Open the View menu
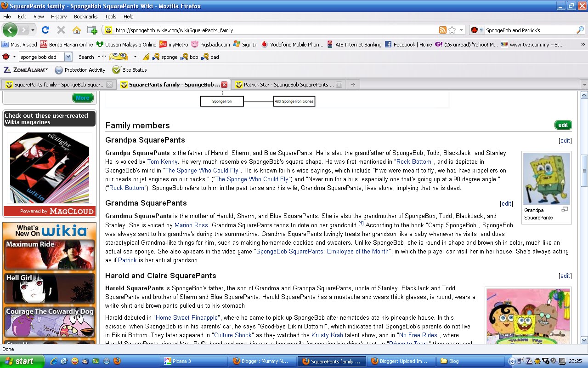Viewport: 588px width, 368px height. coord(39,17)
